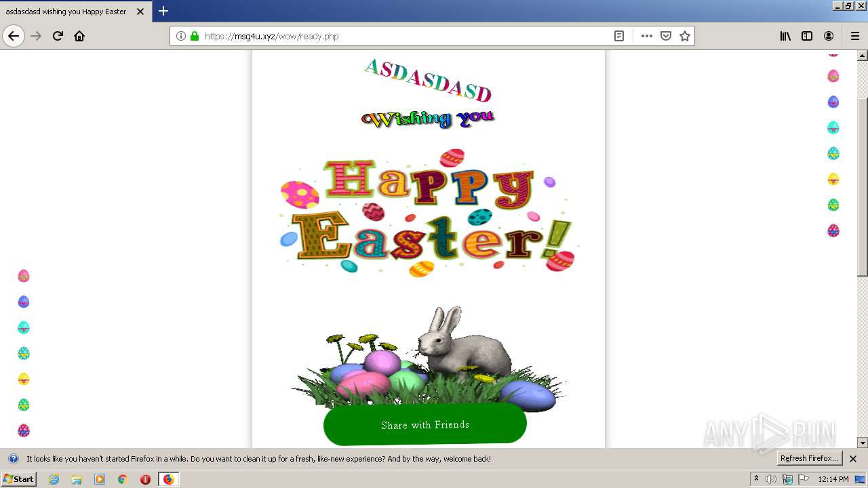
Task: Reload the current page
Action: pos(58,36)
